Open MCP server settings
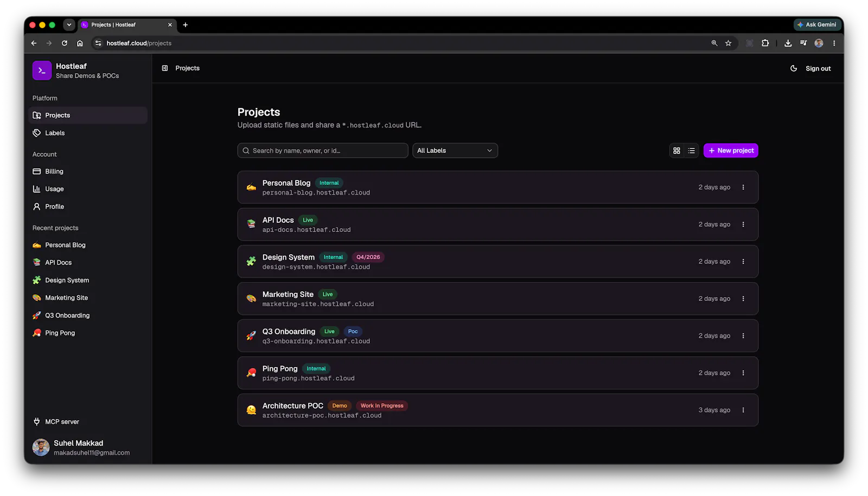868x496 pixels. (87, 422)
